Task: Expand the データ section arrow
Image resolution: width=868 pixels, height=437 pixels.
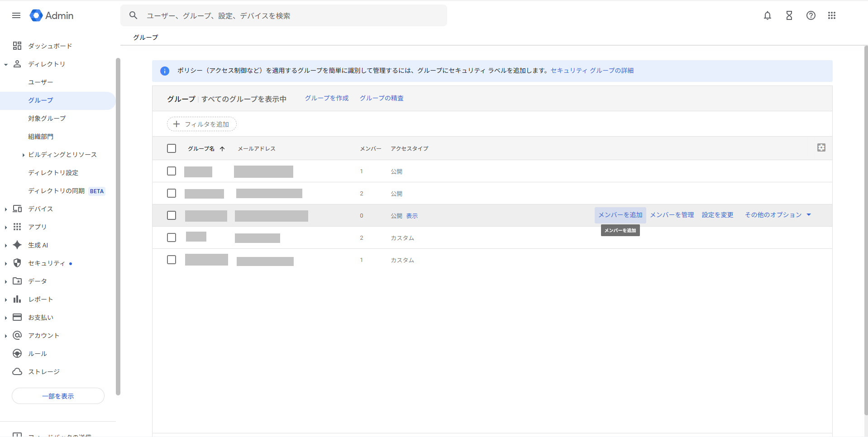Action: [6, 281]
